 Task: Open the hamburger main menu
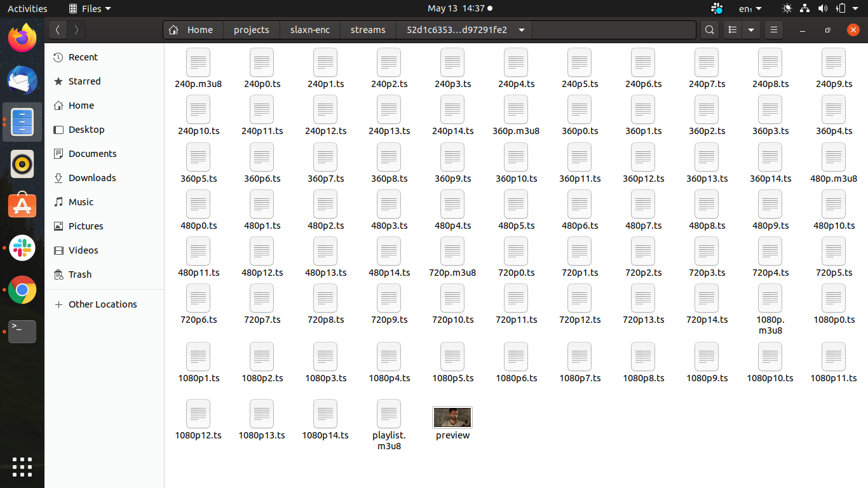tap(773, 30)
